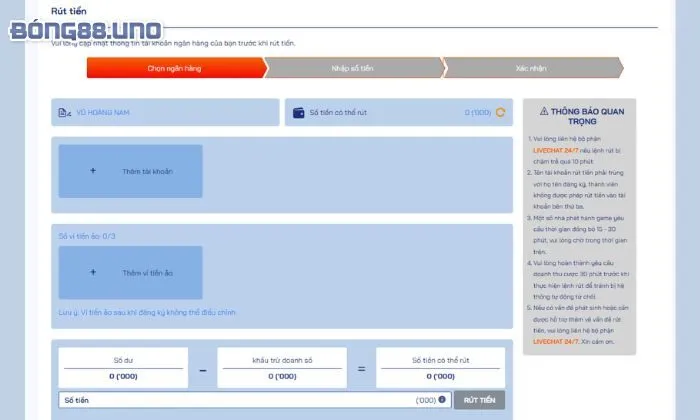Click the account holder icon beside VÕ HOÀNG NAM
700x420 pixels.
point(65,113)
